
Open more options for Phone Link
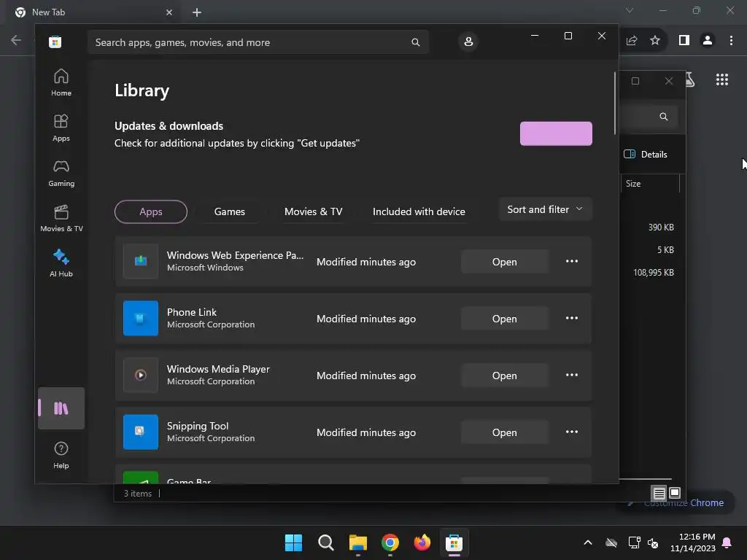click(x=572, y=318)
